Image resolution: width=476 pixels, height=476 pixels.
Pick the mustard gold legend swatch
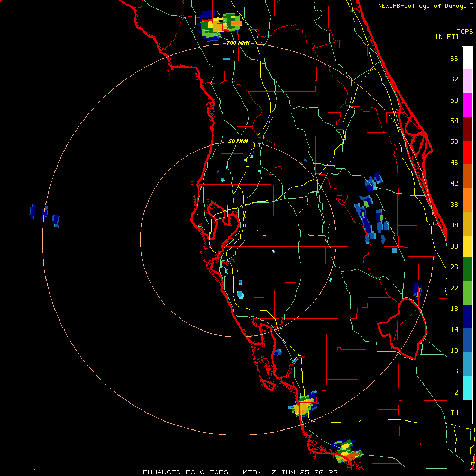click(x=467, y=224)
